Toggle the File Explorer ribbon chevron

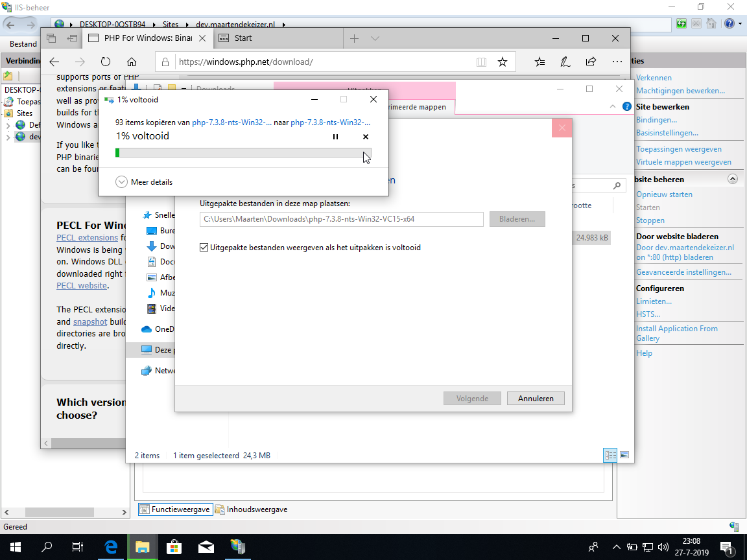click(x=613, y=107)
